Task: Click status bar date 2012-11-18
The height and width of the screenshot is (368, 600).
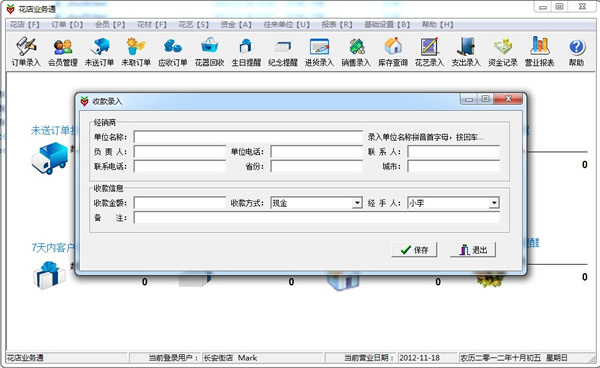Action: point(419,358)
